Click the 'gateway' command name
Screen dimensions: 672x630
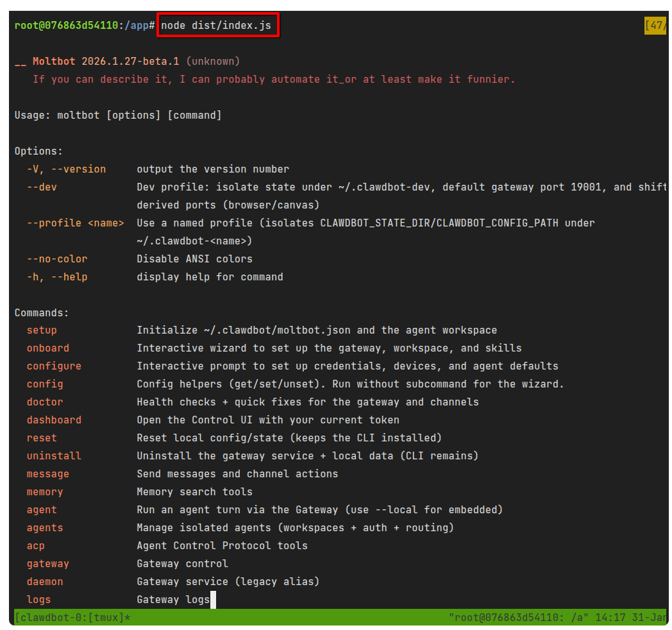[x=48, y=564]
